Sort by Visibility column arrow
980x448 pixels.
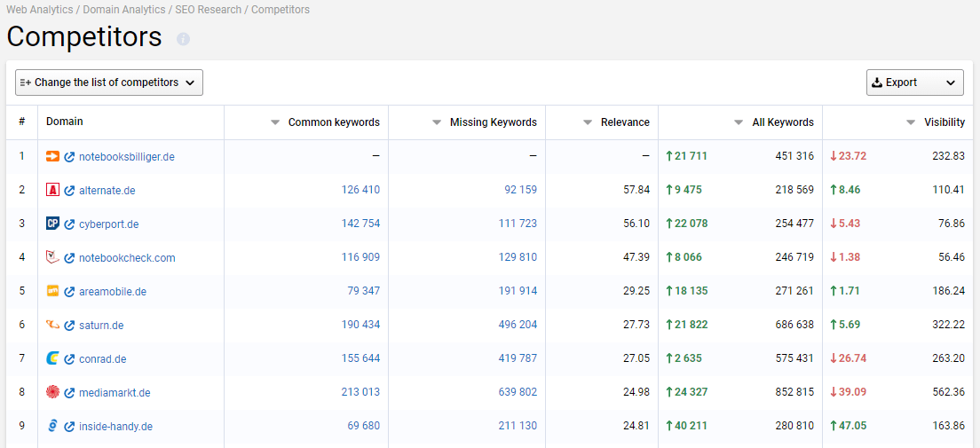point(912,122)
